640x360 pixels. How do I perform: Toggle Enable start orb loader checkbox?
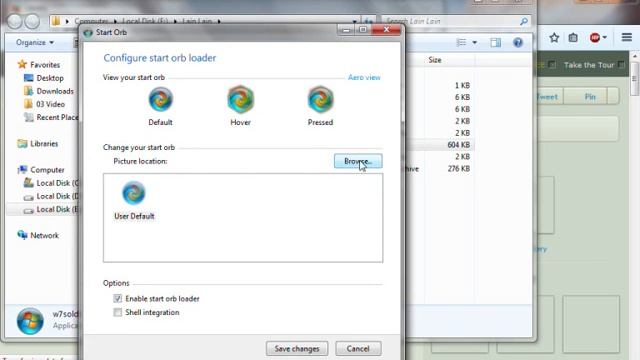[x=118, y=298]
